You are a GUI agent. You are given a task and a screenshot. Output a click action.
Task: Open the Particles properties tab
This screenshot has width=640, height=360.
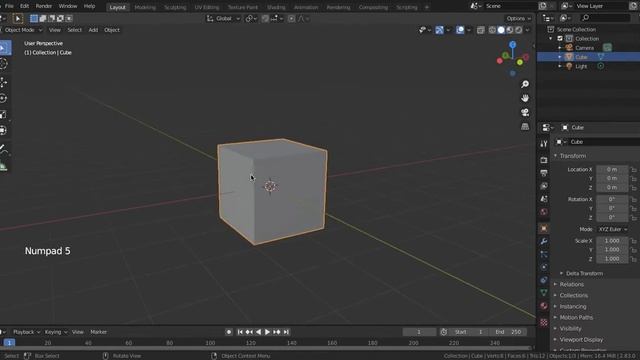pyautogui.click(x=544, y=254)
